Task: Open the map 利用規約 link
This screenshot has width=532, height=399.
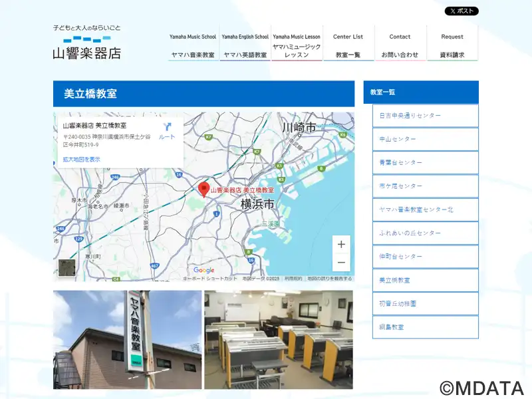Action: (x=293, y=279)
